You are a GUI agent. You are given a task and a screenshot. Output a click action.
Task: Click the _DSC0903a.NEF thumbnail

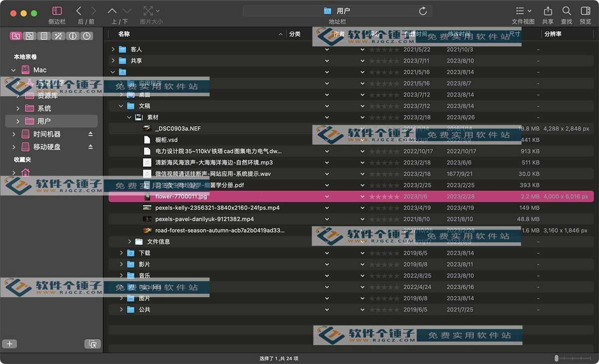pos(147,129)
